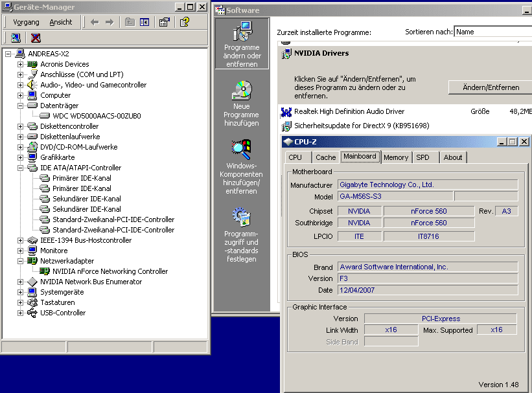Switch to the About tab in CPU-Z
This screenshot has height=393, width=532.
(452, 157)
